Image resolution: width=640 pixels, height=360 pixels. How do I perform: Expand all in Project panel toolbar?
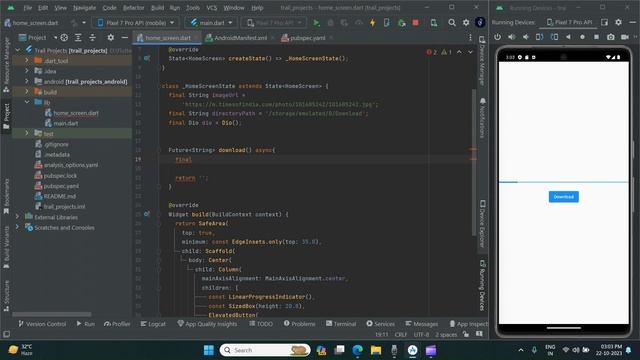(x=78, y=38)
